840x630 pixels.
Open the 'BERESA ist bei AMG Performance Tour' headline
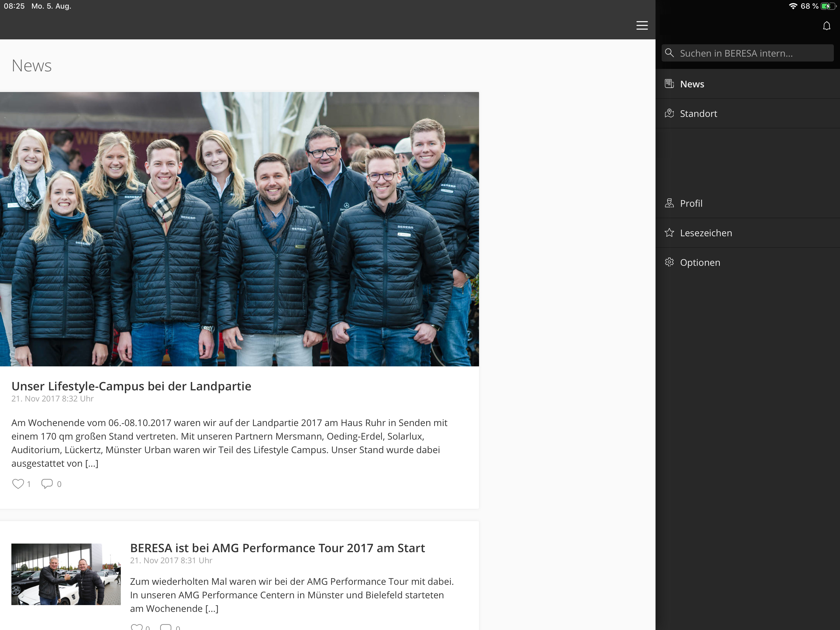click(277, 548)
